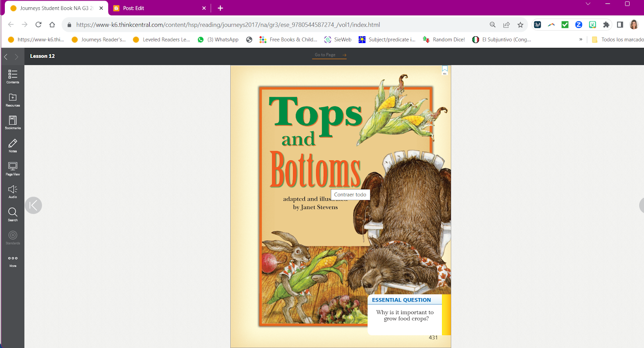Open Chrome profile avatar
The image size is (644, 348).
(634, 25)
